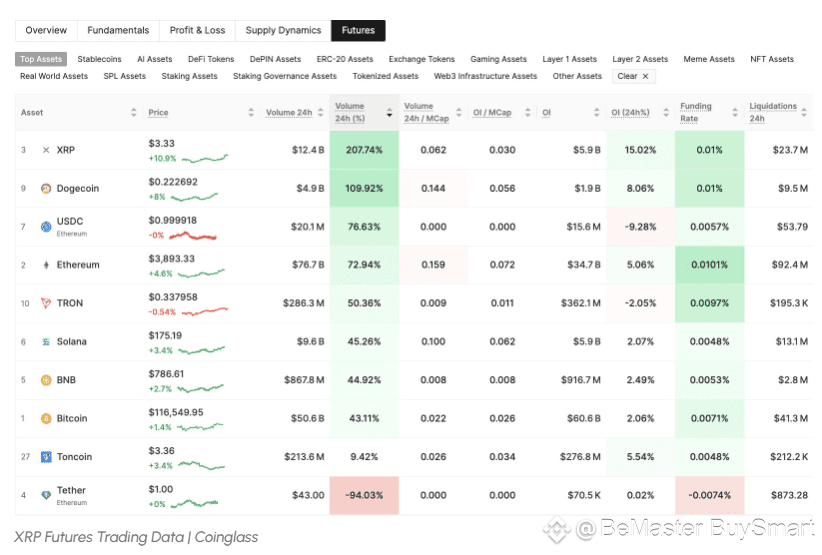Click the BNB asset name
822x555 pixels.
[x=66, y=380]
